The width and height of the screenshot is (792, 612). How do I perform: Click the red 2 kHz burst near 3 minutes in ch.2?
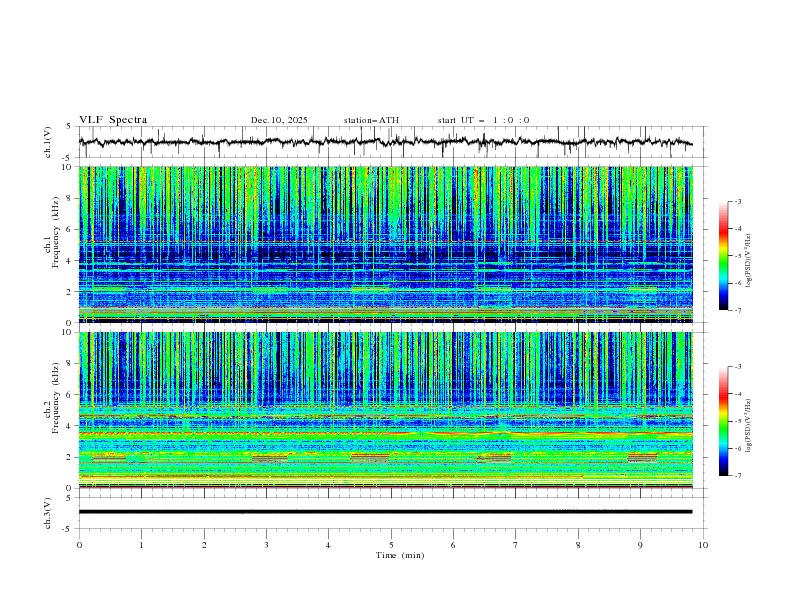(269, 457)
